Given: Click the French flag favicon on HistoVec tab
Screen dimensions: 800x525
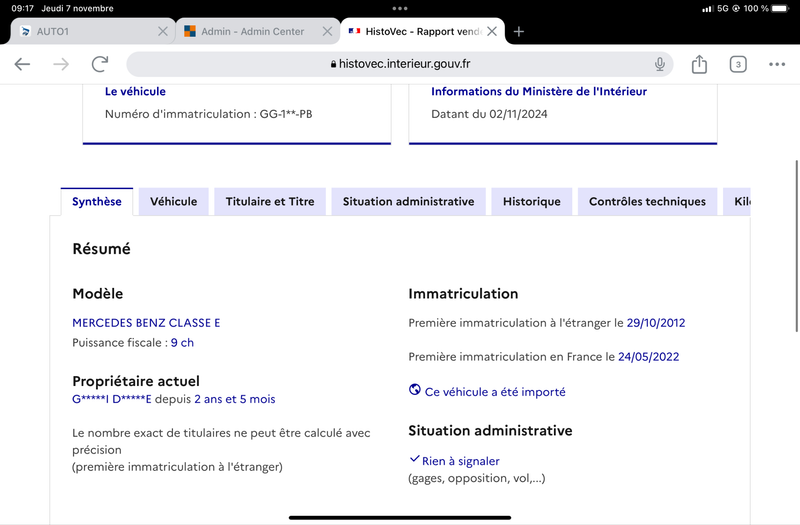Looking at the screenshot, I should click(354, 31).
